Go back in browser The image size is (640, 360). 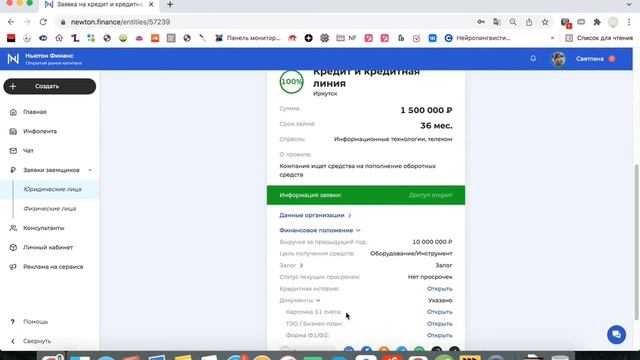[x=11, y=22]
